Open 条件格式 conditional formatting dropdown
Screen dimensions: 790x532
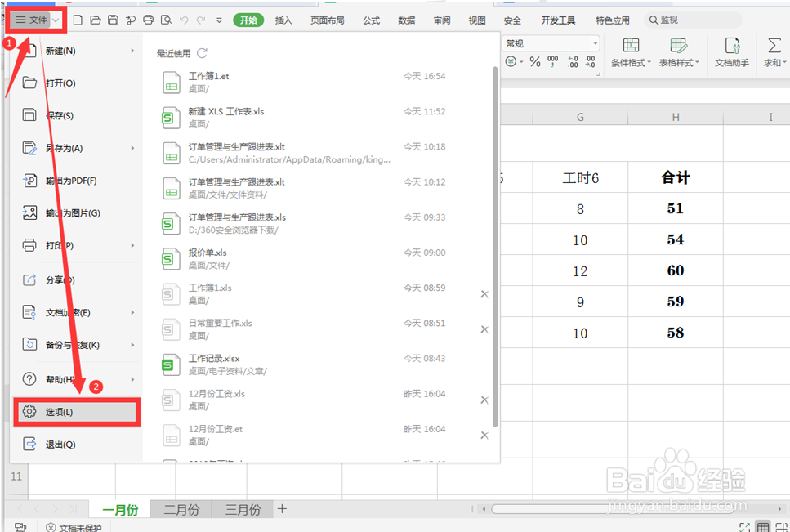coord(631,52)
